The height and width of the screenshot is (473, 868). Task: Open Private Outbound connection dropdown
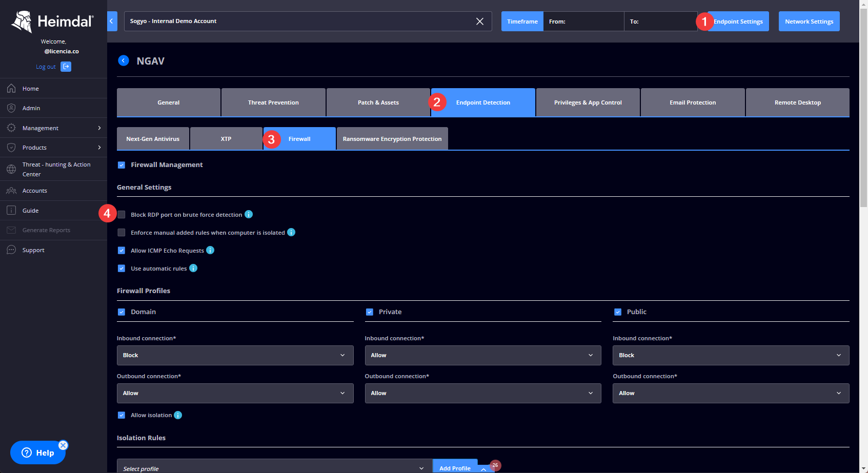pyautogui.click(x=483, y=393)
